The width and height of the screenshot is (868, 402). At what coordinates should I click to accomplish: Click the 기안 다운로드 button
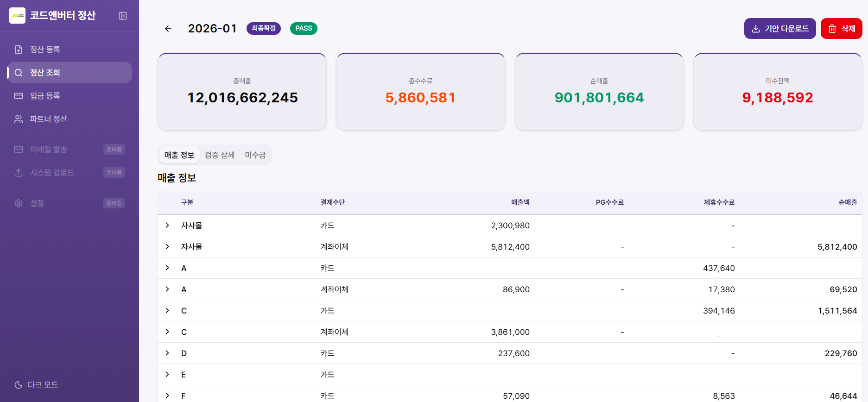(x=779, y=29)
